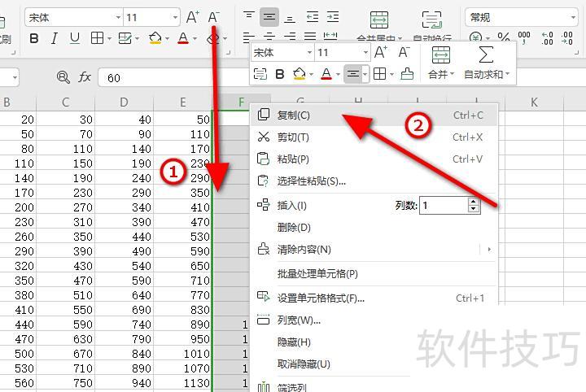The image size is (586, 392).
Task: Click the decrease decimal places icon
Action: pyautogui.click(x=567, y=38)
